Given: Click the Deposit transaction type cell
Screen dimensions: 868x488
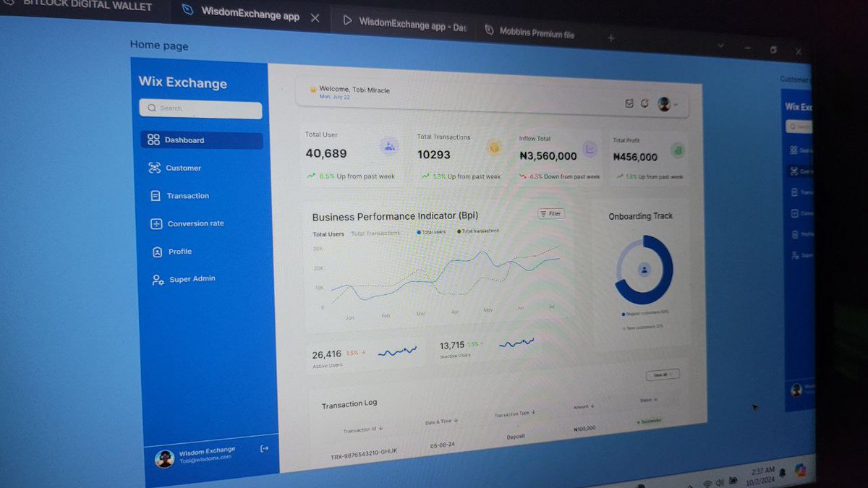Looking at the screenshot, I should (516, 437).
